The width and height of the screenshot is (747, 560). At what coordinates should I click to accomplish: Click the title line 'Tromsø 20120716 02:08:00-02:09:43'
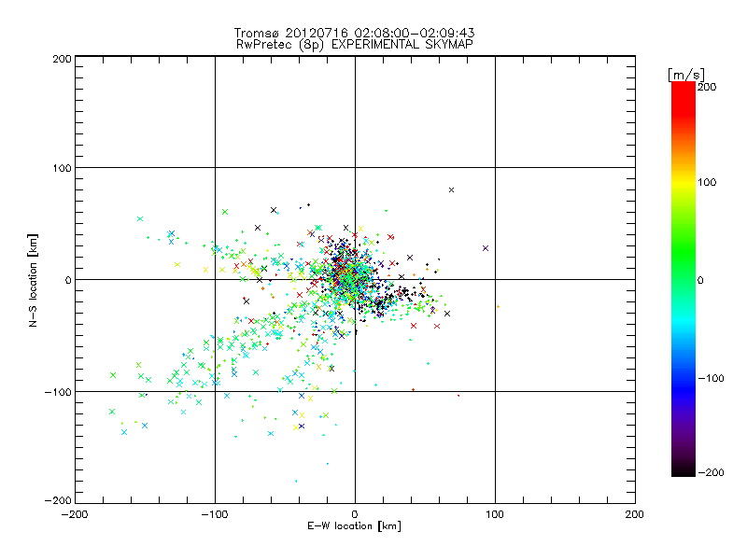click(x=354, y=33)
